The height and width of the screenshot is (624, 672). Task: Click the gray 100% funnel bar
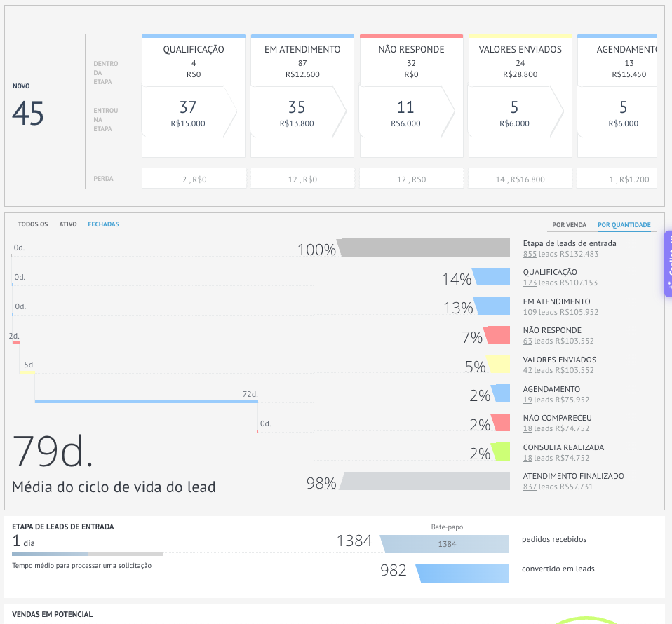point(424,247)
